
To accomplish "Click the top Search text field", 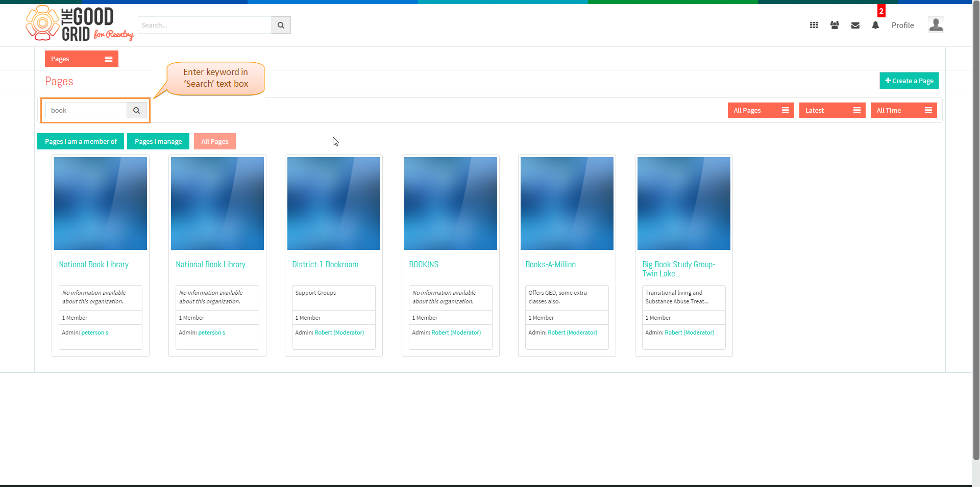I will [x=205, y=25].
